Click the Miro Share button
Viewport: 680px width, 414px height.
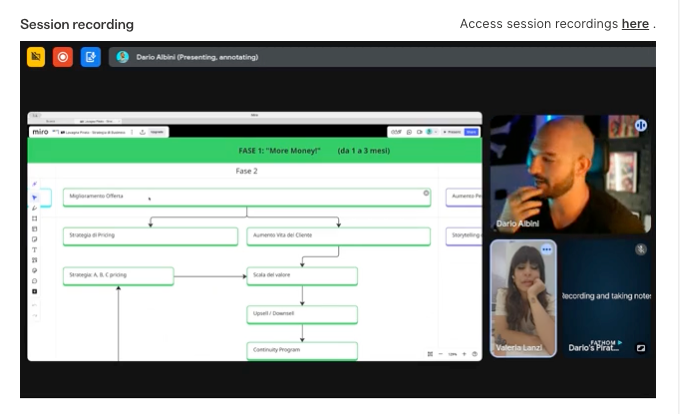471,132
